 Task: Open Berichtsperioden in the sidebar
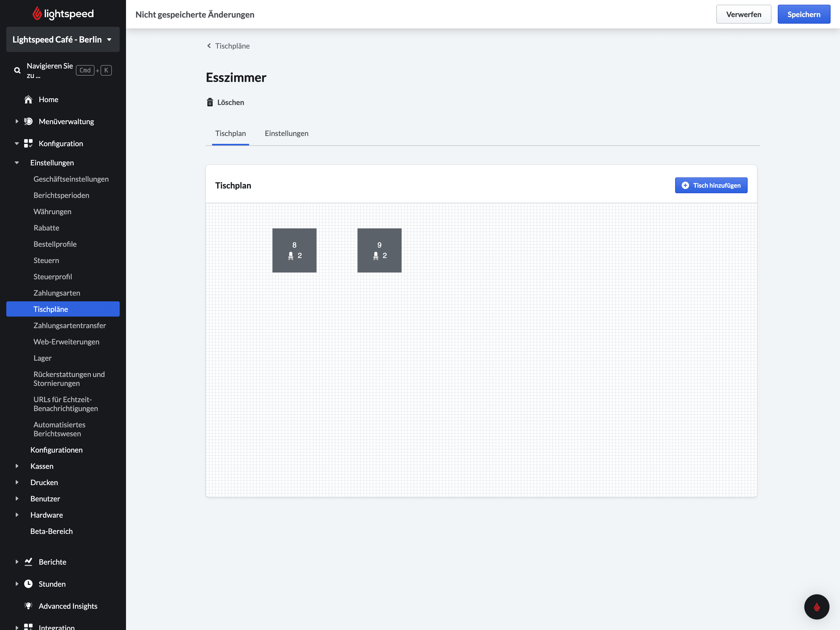coord(61,195)
